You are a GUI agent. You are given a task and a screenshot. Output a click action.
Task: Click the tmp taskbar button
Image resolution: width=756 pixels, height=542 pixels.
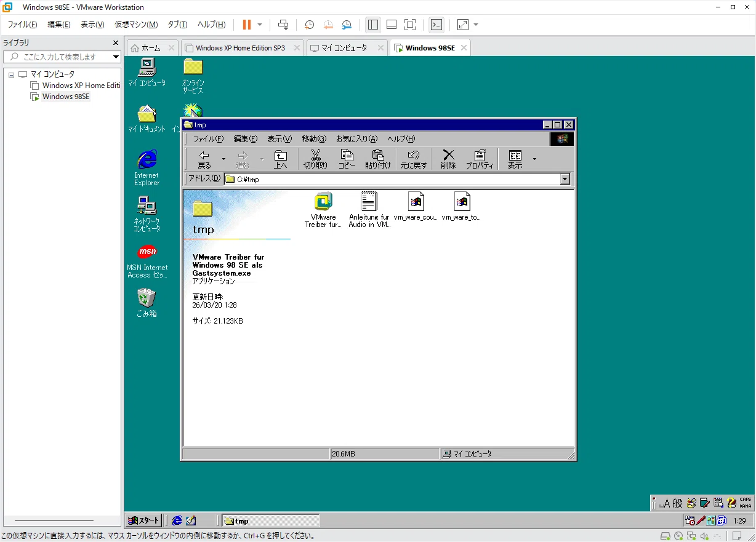point(270,520)
